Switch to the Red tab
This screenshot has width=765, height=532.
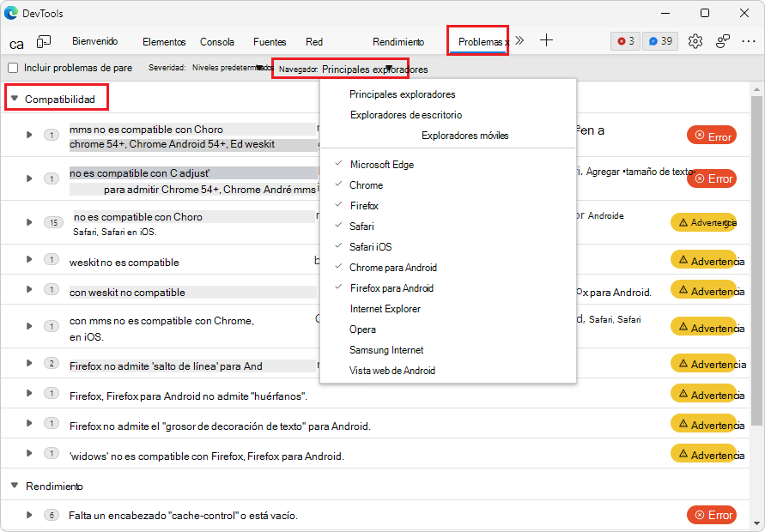click(314, 42)
